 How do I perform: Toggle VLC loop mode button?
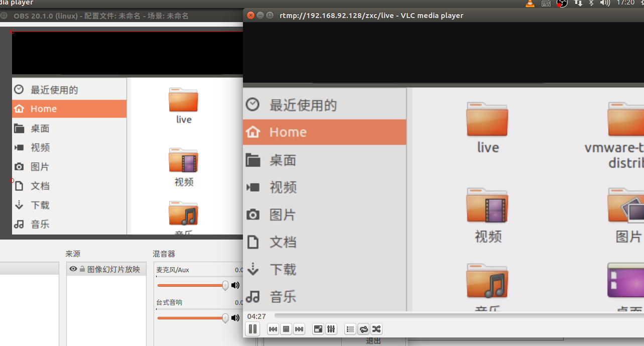pos(364,329)
